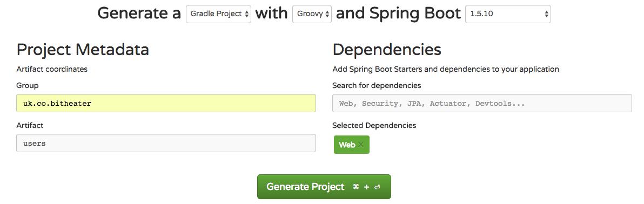Click the Dependencies heading
644x204 pixels.
[x=387, y=50]
